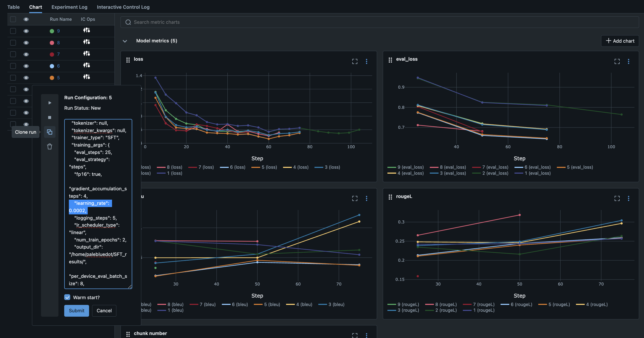Click the resume run play icon

tap(50, 103)
